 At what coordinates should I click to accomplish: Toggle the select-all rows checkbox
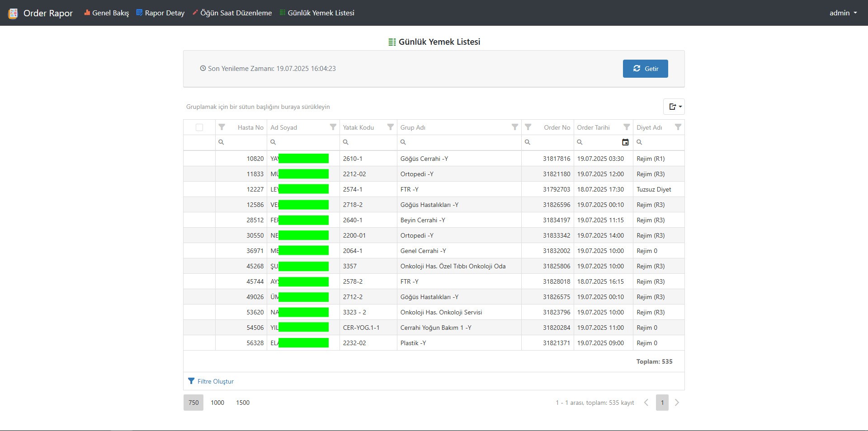point(199,127)
